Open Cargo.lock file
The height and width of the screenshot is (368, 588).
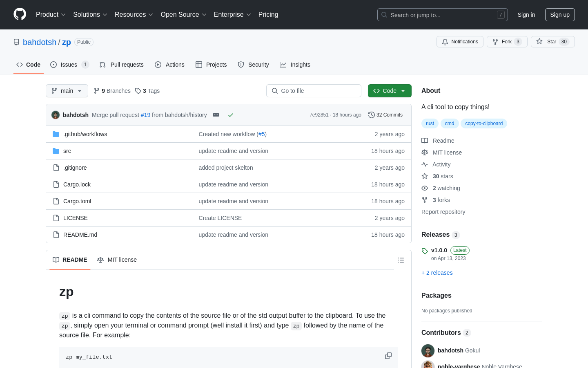(77, 184)
